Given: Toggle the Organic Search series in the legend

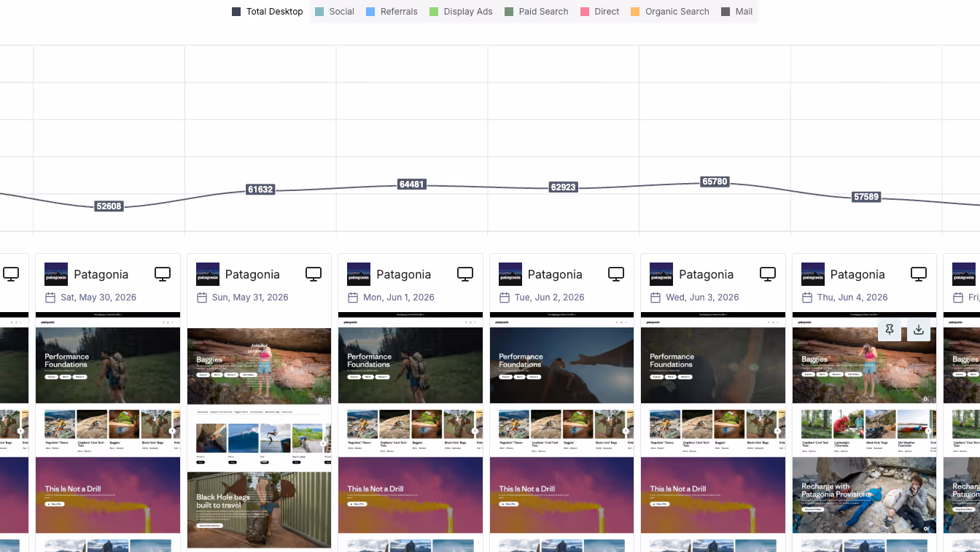Looking at the screenshot, I should click(x=670, y=12).
